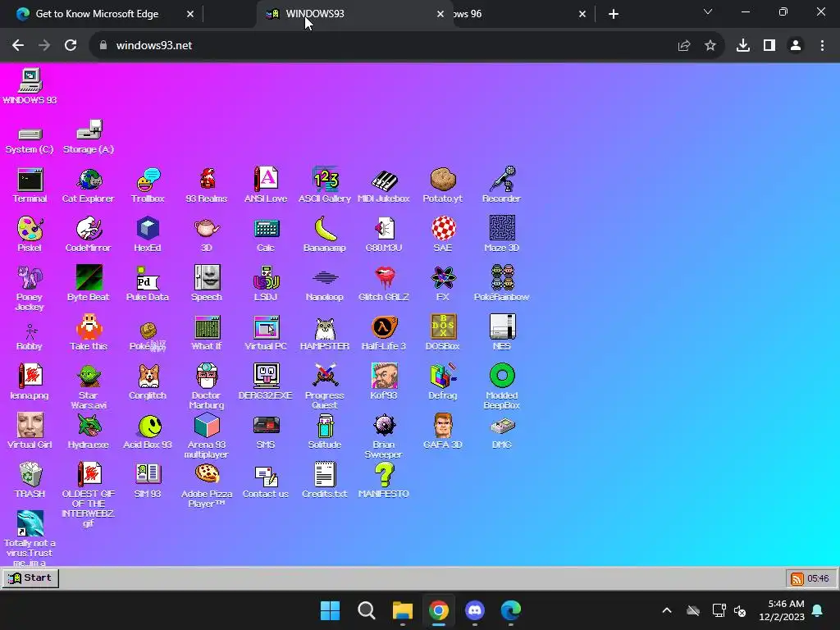Go back to previous page
Viewport: 840px width, 630px height.
pyautogui.click(x=18, y=46)
